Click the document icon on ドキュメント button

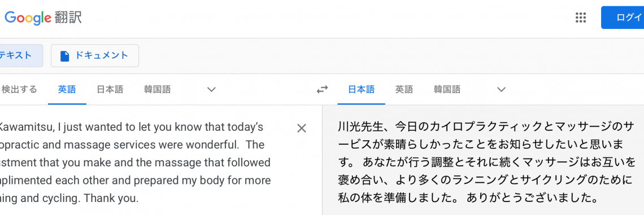tap(64, 56)
